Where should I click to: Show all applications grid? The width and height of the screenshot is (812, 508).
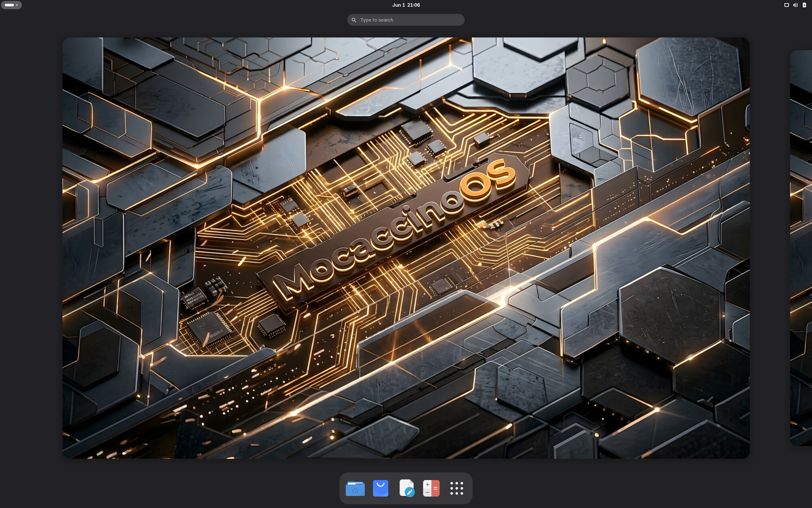pyautogui.click(x=457, y=488)
